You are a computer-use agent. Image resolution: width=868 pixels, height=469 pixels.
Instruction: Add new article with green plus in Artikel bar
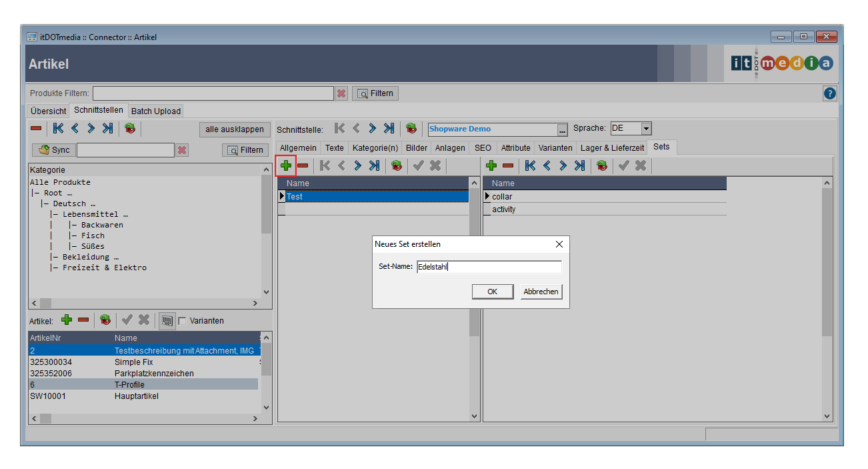click(67, 320)
